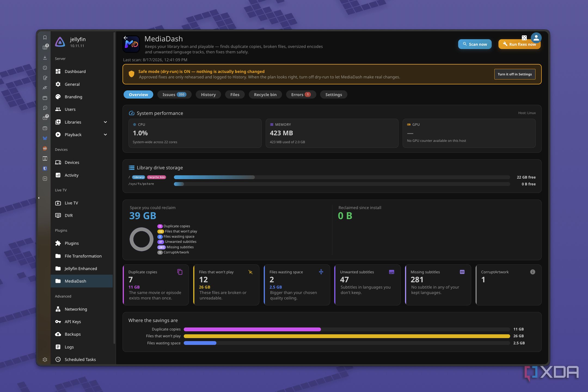Open Reddit icon in browser sidebar

point(45,148)
